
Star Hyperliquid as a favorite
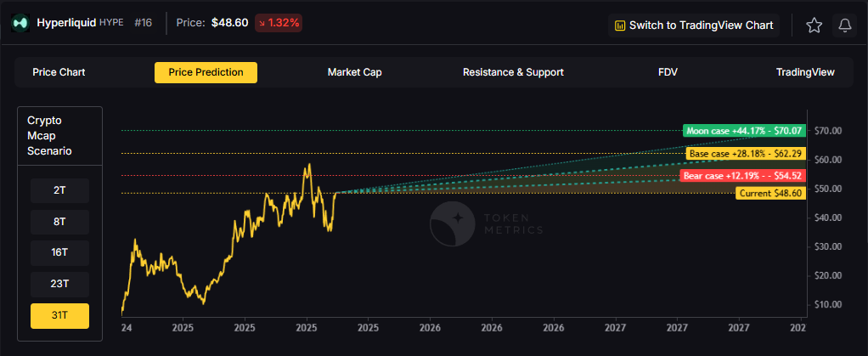click(x=814, y=25)
